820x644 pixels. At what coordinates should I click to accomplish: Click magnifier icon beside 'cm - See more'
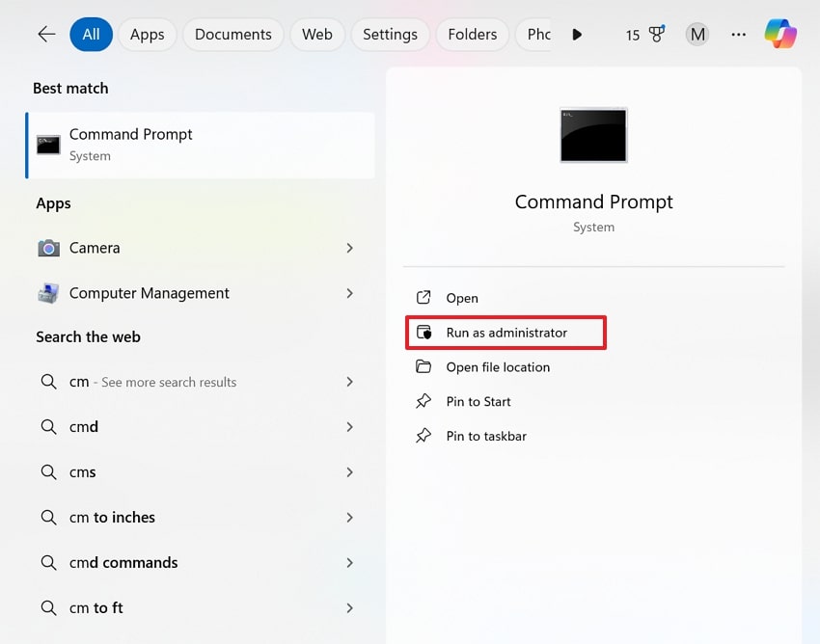click(x=48, y=382)
